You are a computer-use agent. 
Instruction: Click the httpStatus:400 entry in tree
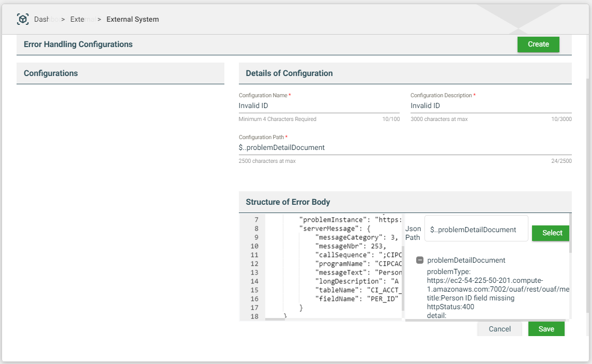(450, 307)
